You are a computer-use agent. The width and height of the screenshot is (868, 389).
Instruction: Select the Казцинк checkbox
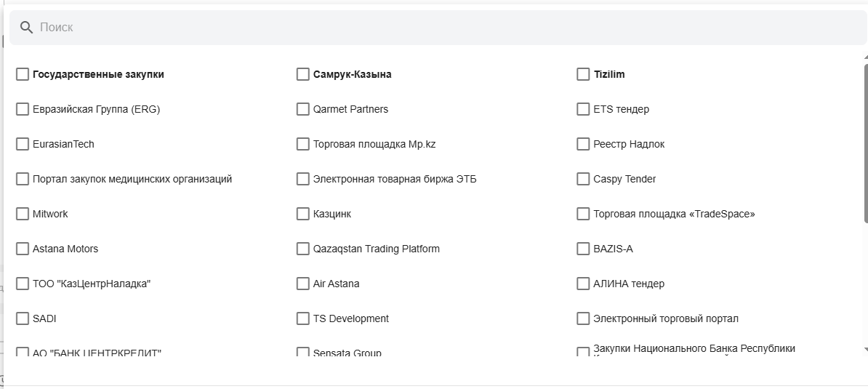(303, 214)
